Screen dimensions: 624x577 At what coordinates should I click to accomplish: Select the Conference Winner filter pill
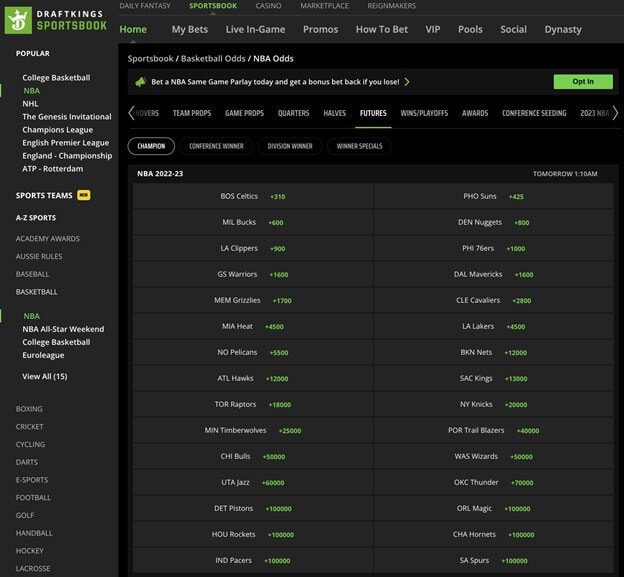point(216,146)
